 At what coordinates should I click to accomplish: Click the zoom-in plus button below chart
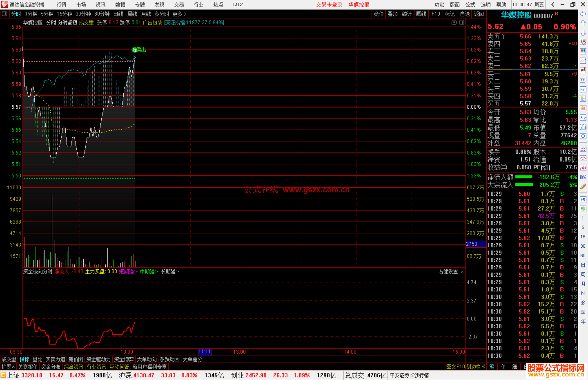(471, 359)
